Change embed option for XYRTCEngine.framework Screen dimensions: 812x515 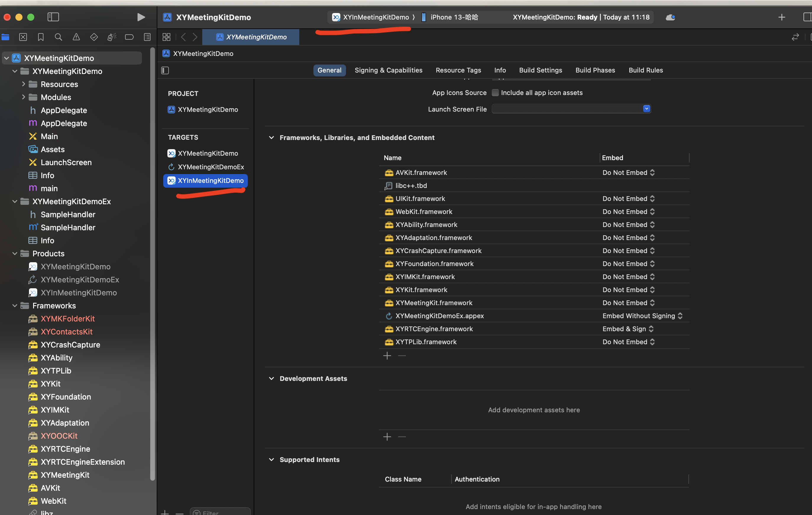(628, 329)
